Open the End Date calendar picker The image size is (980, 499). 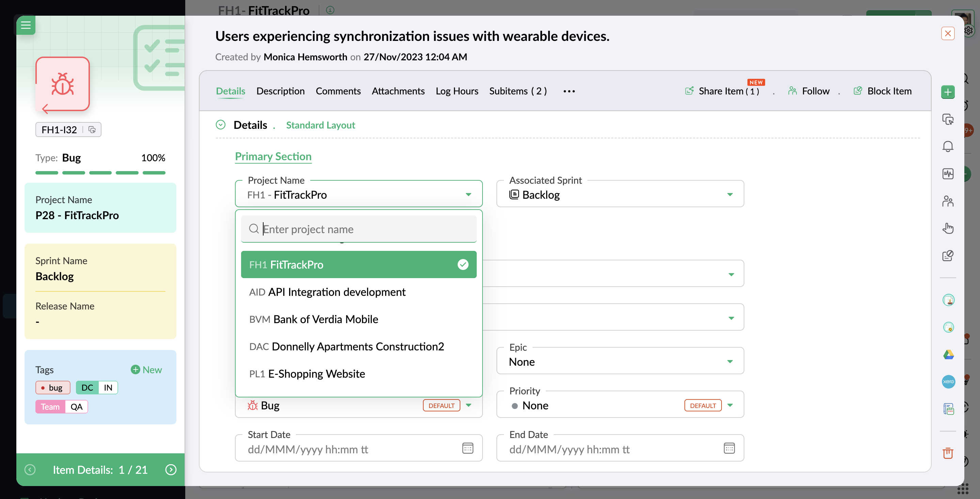pyautogui.click(x=729, y=448)
